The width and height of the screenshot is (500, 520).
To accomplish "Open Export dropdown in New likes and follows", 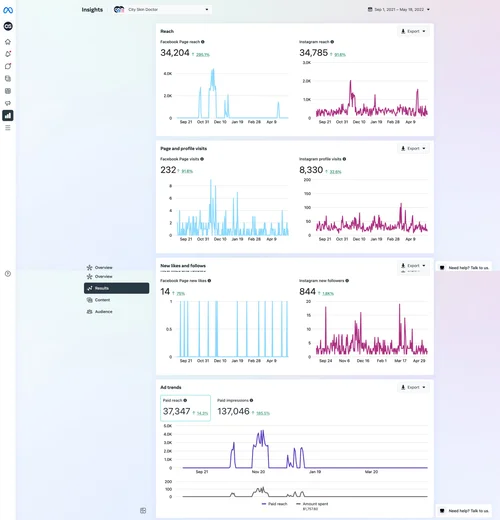I will click(x=413, y=266).
